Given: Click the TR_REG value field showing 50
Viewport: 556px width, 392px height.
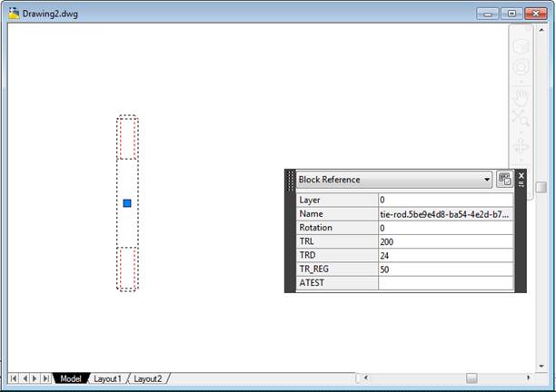Looking at the screenshot, I should tap(445, 269).
